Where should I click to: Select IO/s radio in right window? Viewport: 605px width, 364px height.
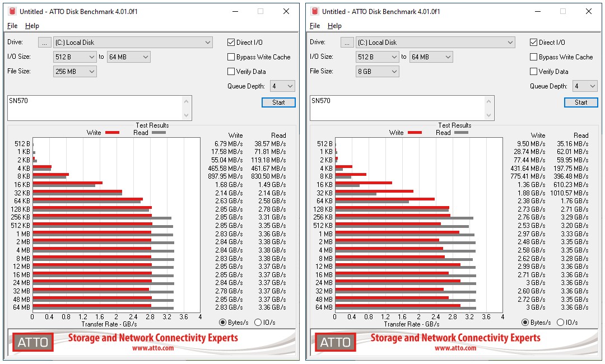point(561,323)
